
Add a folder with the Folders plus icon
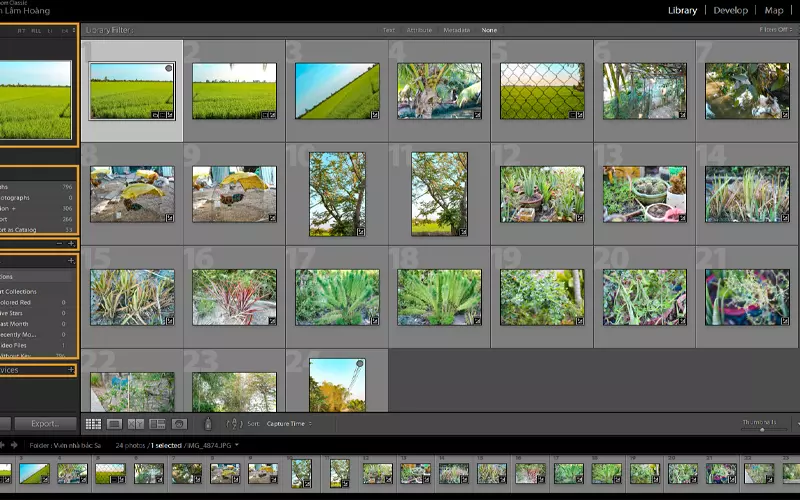coord(71,244)
